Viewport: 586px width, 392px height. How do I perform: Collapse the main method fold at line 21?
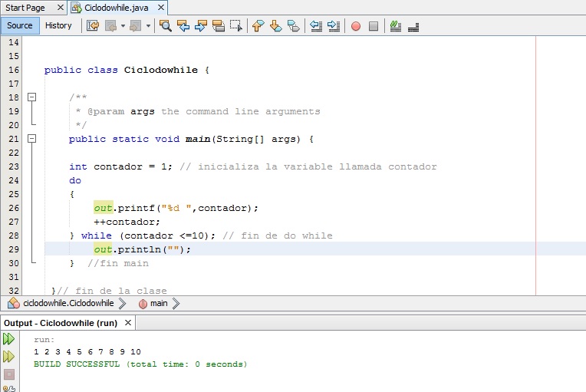[x=31, y=139]
